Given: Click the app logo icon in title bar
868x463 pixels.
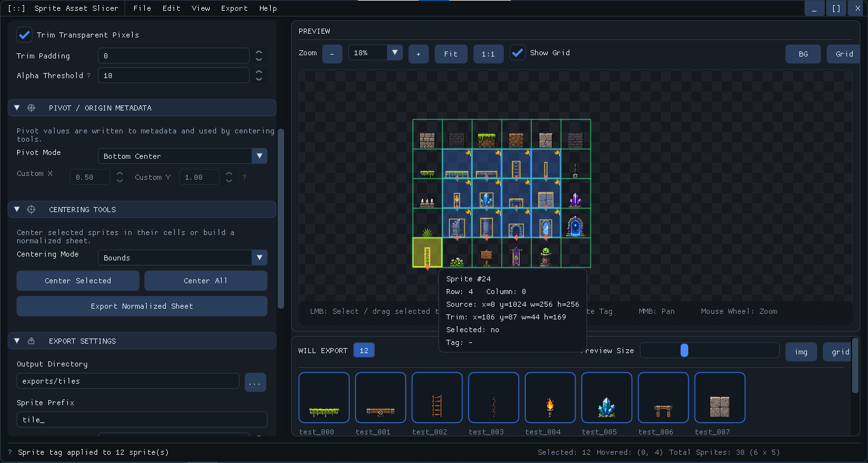Looking at the screenshot, I should [17, 8].
